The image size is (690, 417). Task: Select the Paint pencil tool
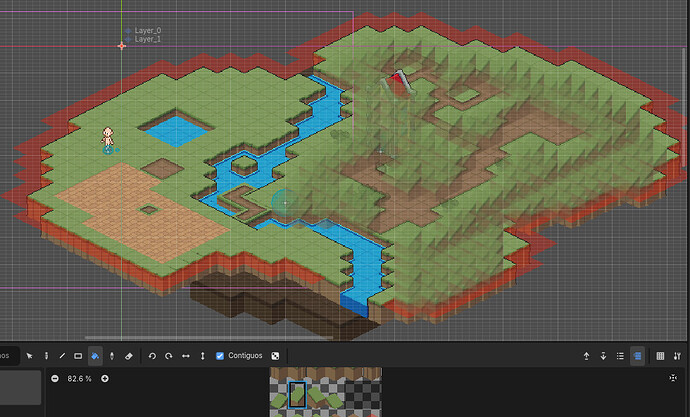coord(46,356)
